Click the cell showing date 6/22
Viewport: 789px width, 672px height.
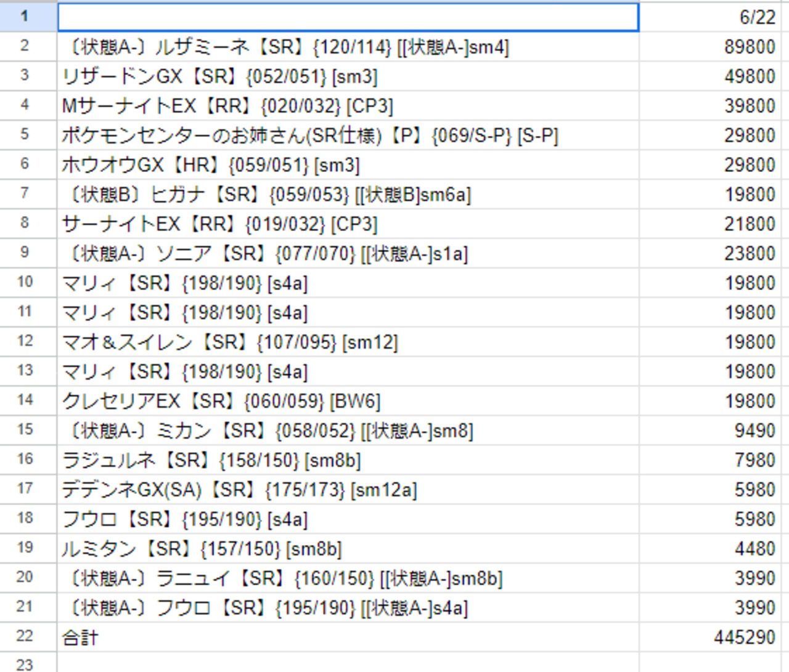709,17
